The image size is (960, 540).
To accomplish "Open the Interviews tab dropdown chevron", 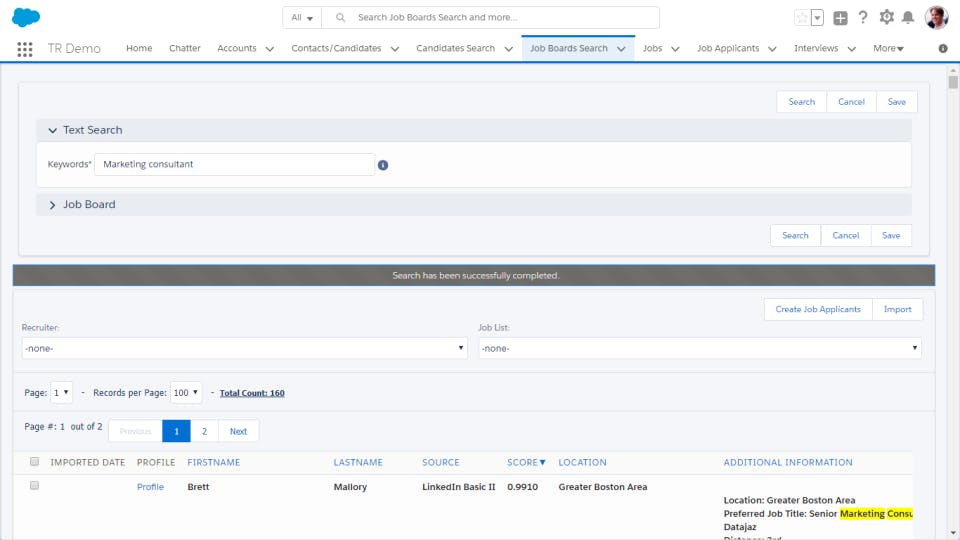I will pyautogui.click(x=852, y=48).
